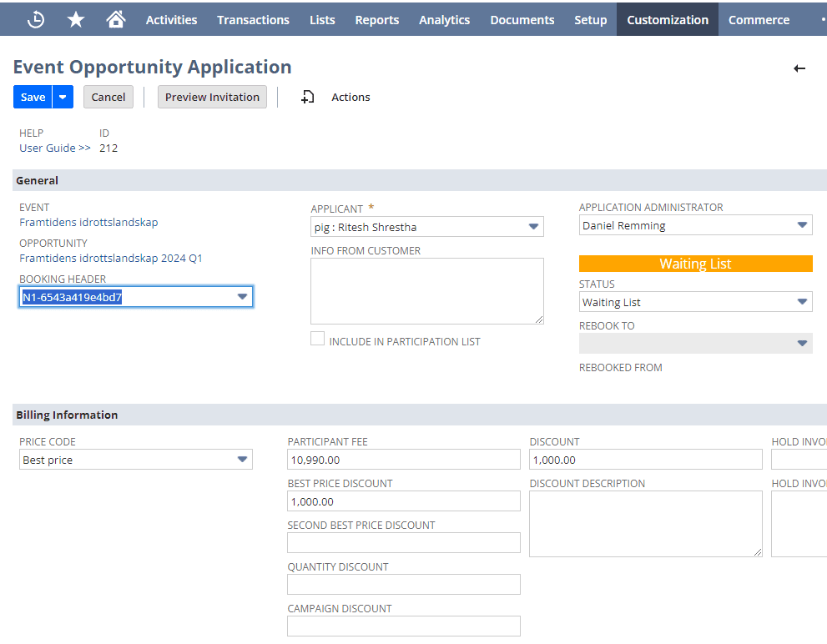Click the Home icon in the navigation bar
The width and height of the screenshot is (827, 644).
point(115,18)
